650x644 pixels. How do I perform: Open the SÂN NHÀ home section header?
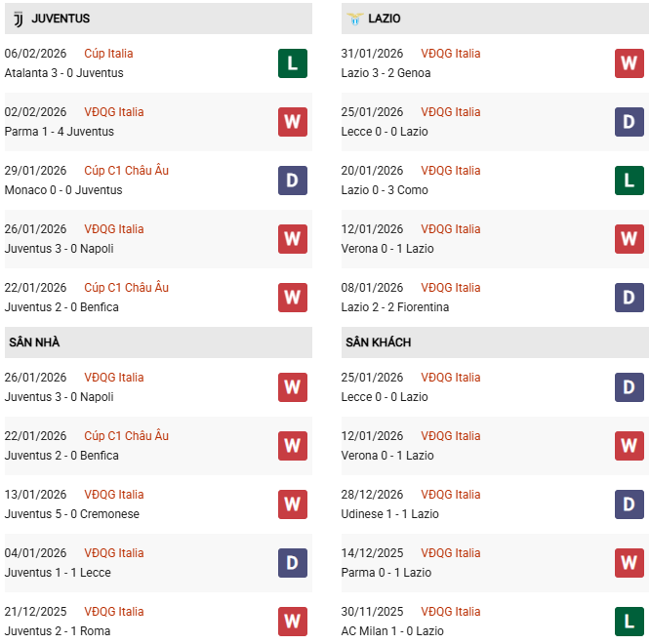(34, 342)
